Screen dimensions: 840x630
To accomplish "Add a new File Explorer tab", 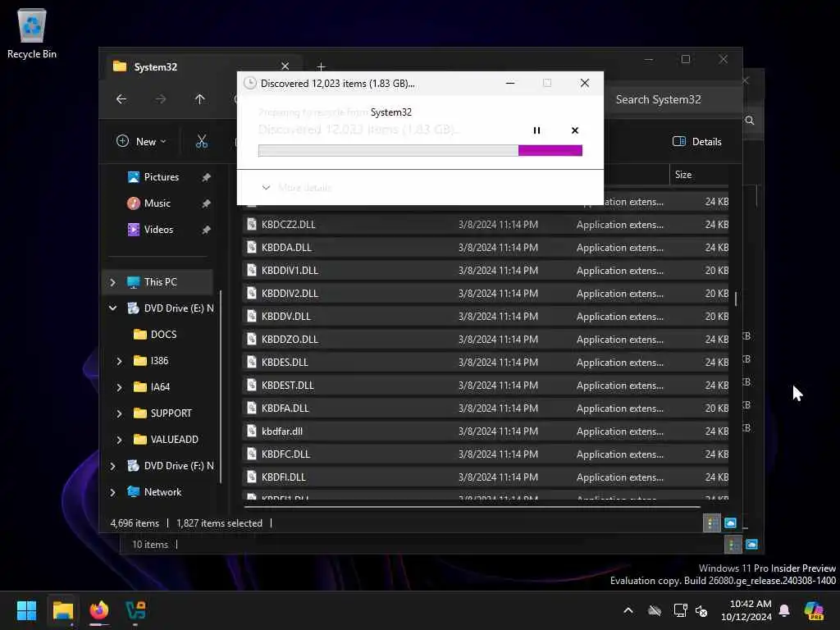I will [321, 67].
